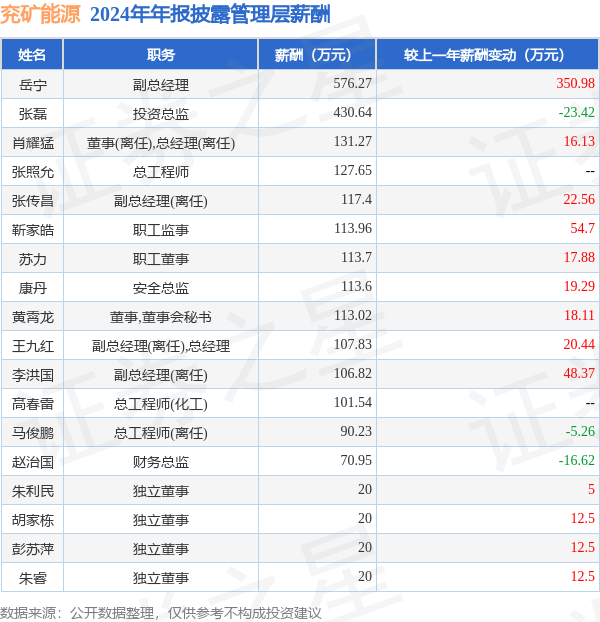The image size is (600, 622).
Task: Select the name cell 苏力
Action: pyautogui.click(x=33, y=259)
